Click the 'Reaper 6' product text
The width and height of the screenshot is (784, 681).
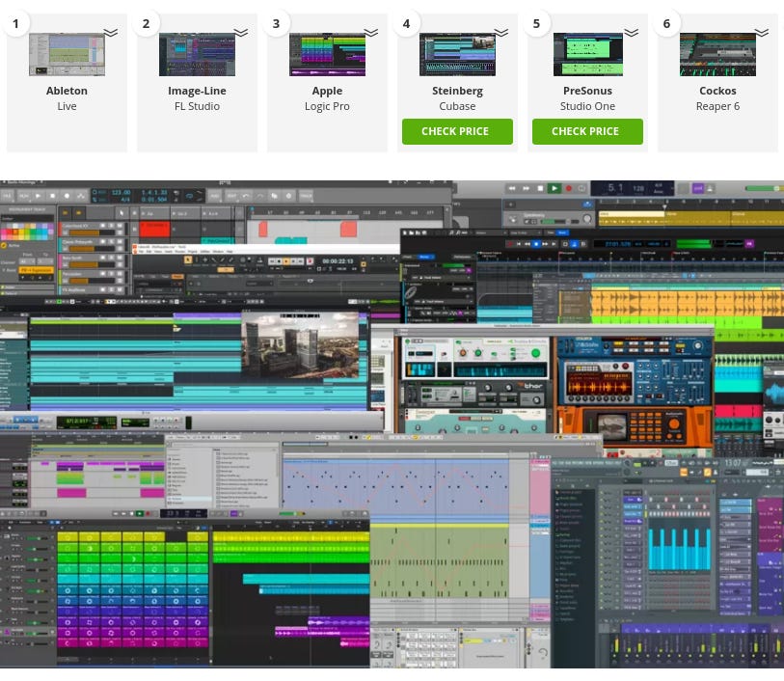coord(718,106)
